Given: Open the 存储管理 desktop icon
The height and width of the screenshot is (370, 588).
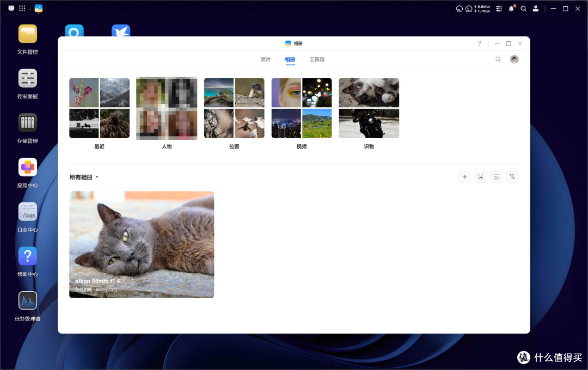Looking at the screenshot, I should tap(27, 122).
